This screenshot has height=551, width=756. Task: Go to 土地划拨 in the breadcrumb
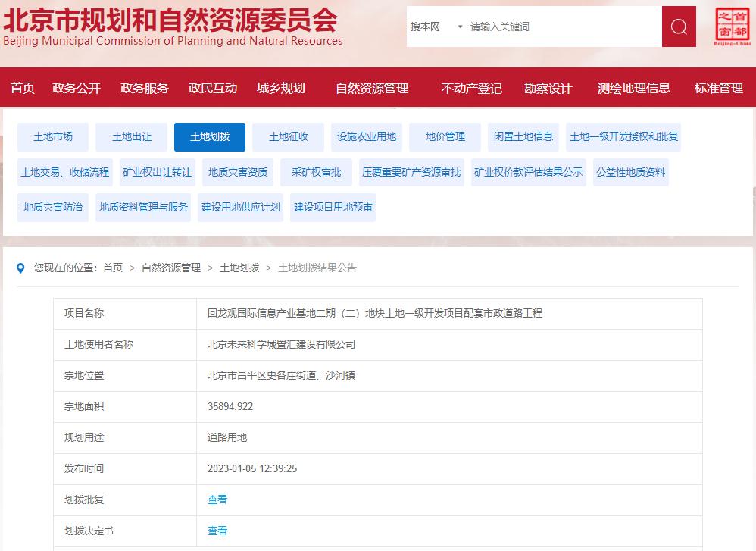(x=239, y=268)
